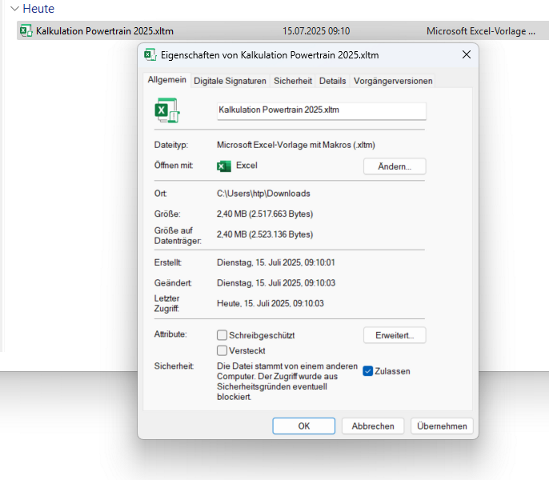
Task: Click the Abbrechen button
Action: [373, 426]
